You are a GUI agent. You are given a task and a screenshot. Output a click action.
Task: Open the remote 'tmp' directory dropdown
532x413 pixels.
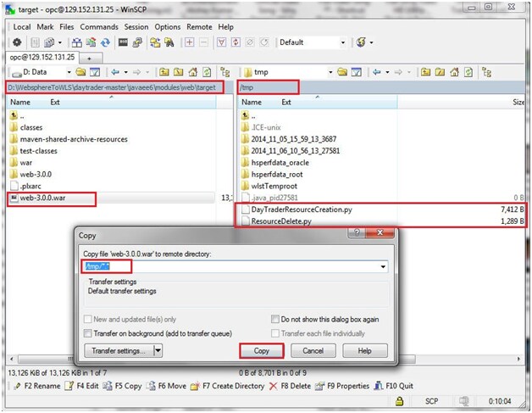[330, 72]
